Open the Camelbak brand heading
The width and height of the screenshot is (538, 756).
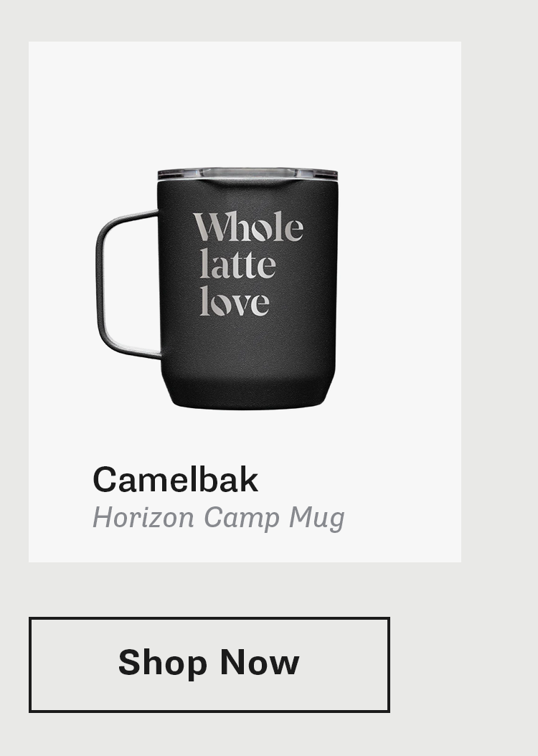[176, 480]
